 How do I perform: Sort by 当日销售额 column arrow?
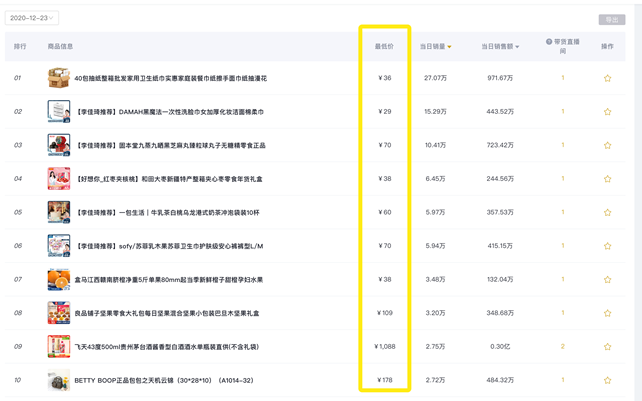point(517,47)
